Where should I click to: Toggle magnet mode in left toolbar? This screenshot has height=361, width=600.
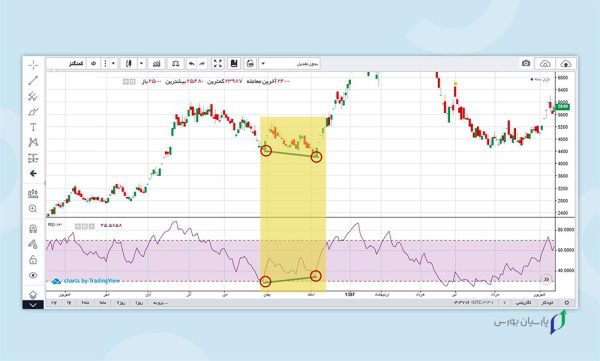pos(33,229)
